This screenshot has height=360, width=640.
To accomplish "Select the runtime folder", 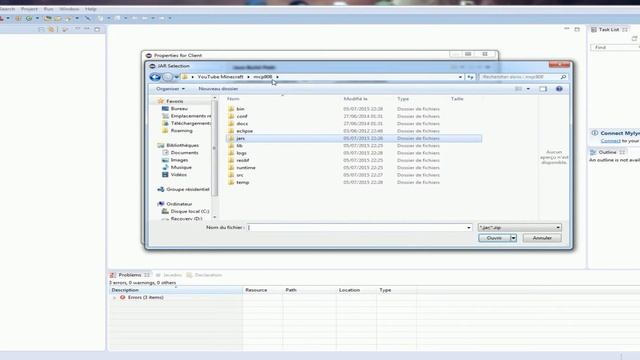I will click(x=246, y=168).
